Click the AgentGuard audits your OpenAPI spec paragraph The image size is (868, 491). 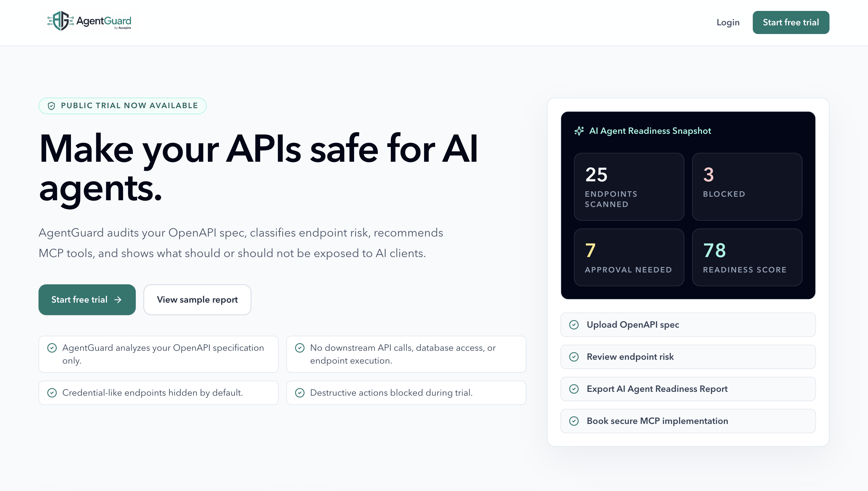tap(241, 243)
